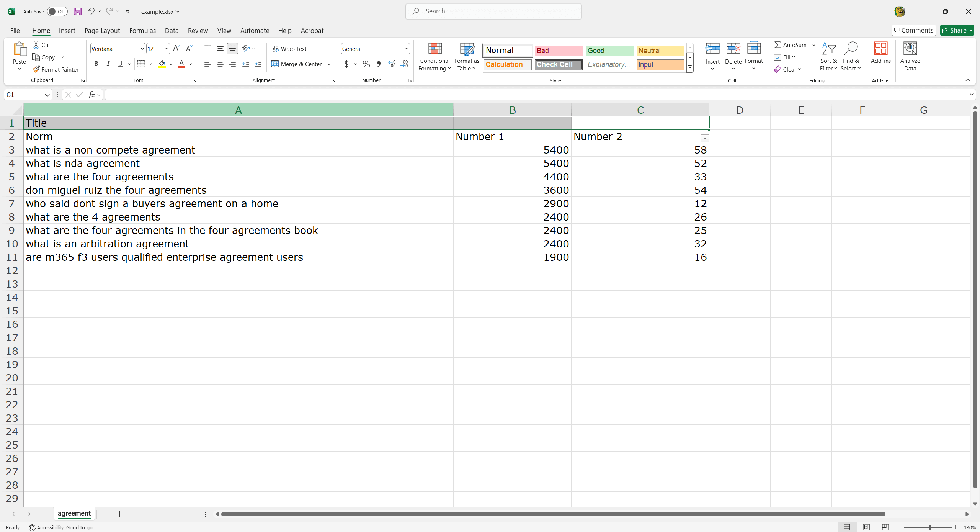Open the View ribbon tab
The height and width of the screenshot is (532, 980).
(x=223, y=30)
